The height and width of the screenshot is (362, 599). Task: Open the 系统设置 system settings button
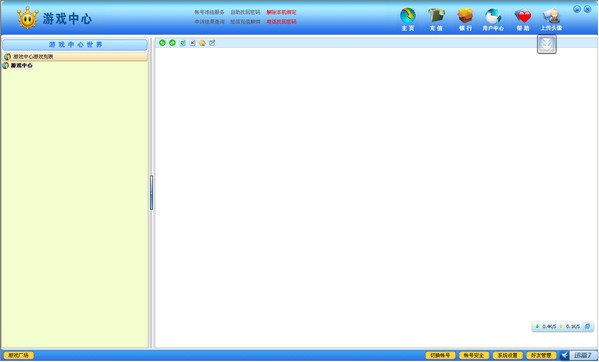(x=507, y=356)
